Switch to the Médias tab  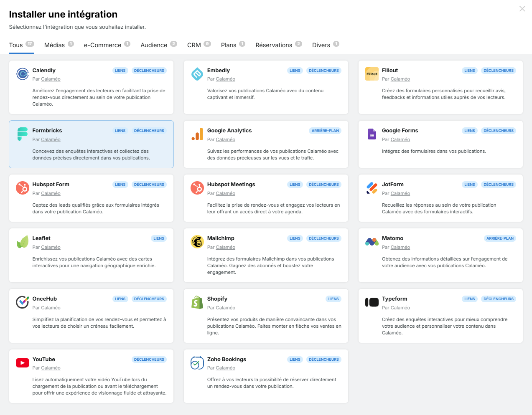[x=59, y=45]
